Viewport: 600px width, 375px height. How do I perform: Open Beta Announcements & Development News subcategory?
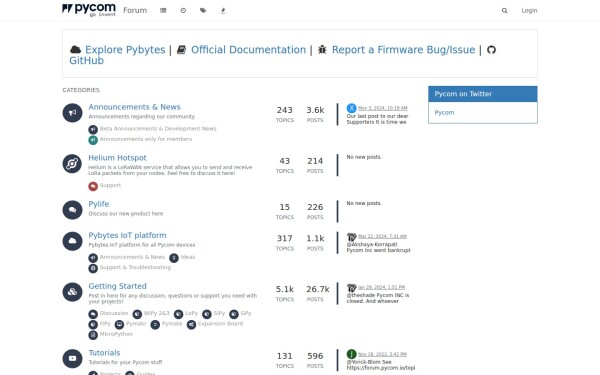click(x=158, y=129)
